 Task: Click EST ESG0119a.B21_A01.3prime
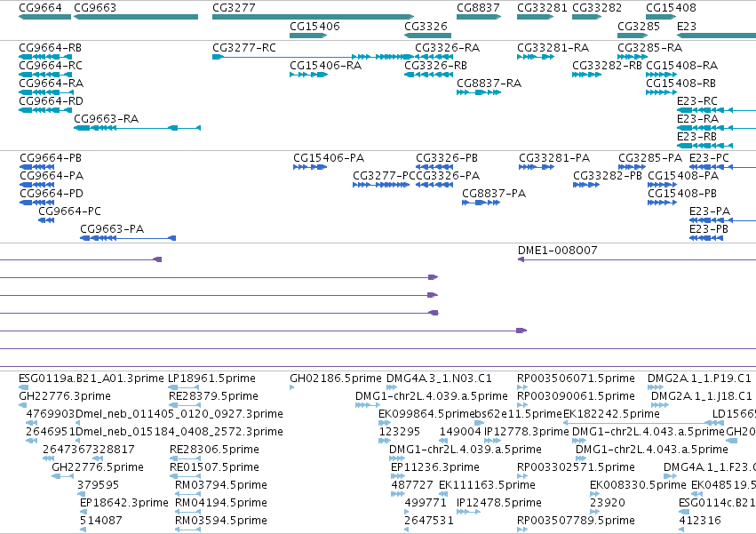tap(92, 379)
